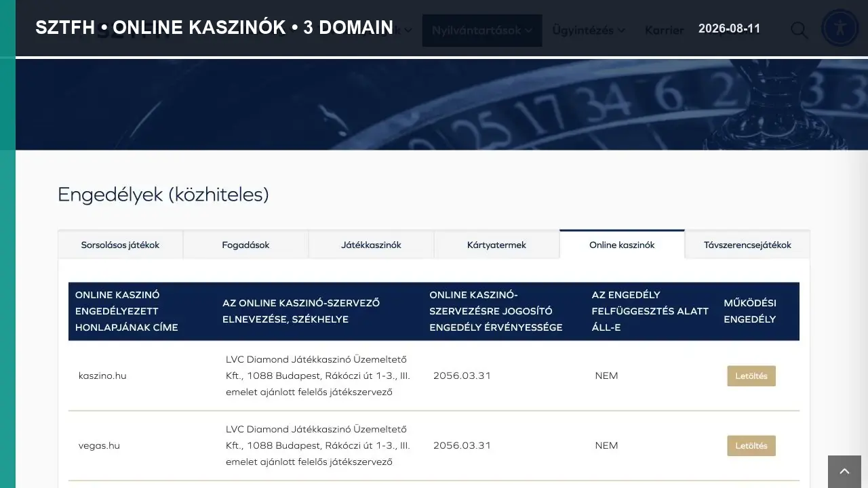Image resolution: width=868 pixels, height=488 pixels.
Task: Select the Online kaszinók tab
Action: [x=622, y=245]
